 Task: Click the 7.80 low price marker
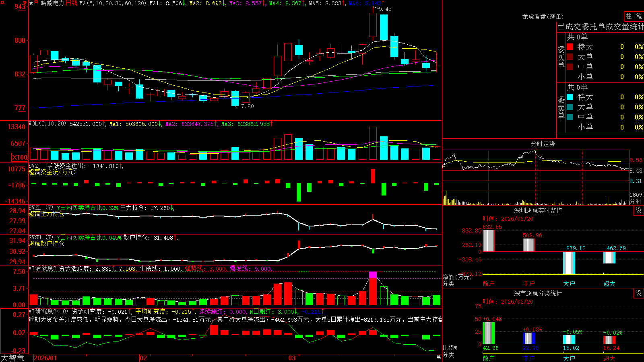tap(248, 106)
